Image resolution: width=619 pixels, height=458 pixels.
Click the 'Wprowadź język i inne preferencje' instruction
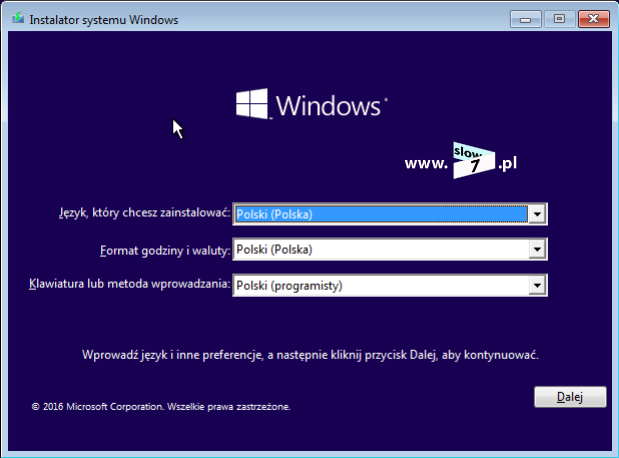(x=310, y=355)
